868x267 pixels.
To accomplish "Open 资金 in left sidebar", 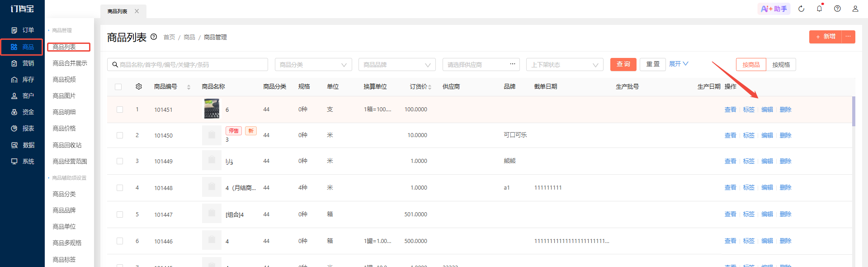I will click(x=23, y=112).
